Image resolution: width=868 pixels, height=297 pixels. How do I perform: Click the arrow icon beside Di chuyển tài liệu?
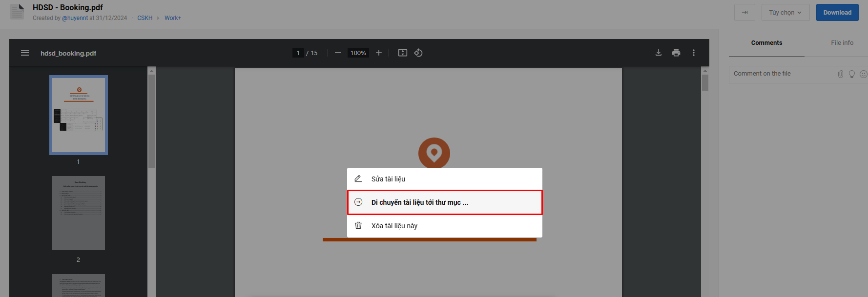click(x=358, y=202)
